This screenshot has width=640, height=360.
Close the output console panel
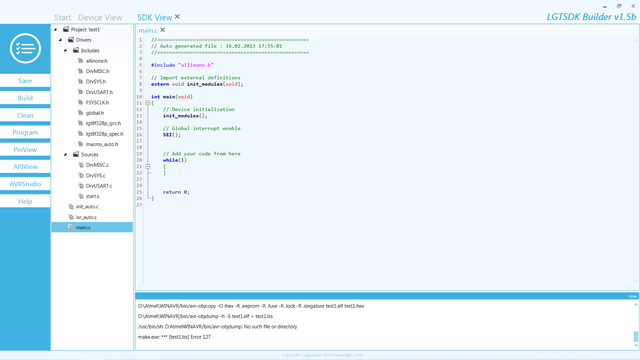click(632, 296)
